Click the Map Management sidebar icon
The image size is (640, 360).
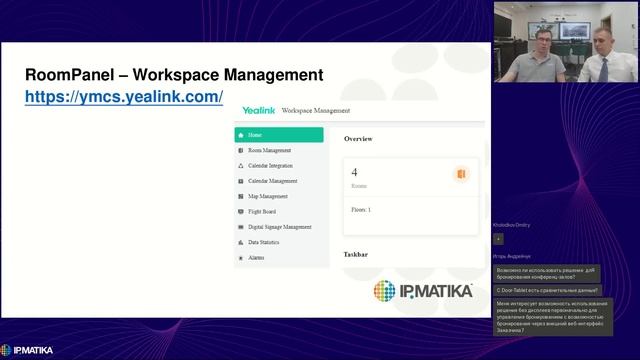[x=241, y=196]
